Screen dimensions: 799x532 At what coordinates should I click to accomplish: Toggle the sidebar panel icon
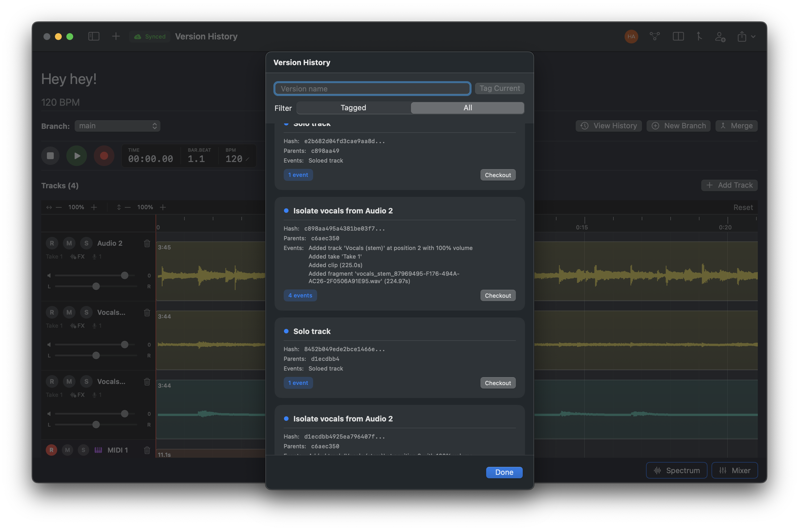(x=94, y=36)
